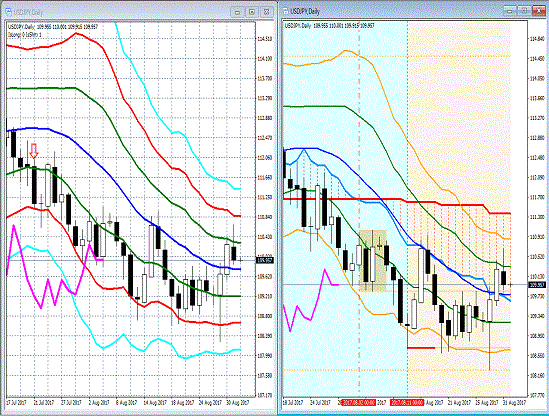Screen dimensions: 549x416
Task: Maximize the left USDJPY Daily chart window
Action: 252,12
